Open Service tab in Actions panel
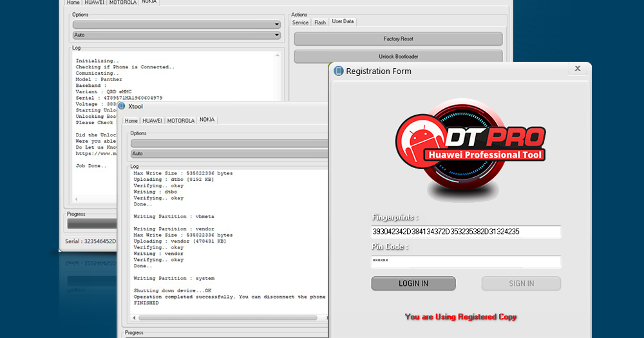Viewport: 644px width, 338px height. 300,23
